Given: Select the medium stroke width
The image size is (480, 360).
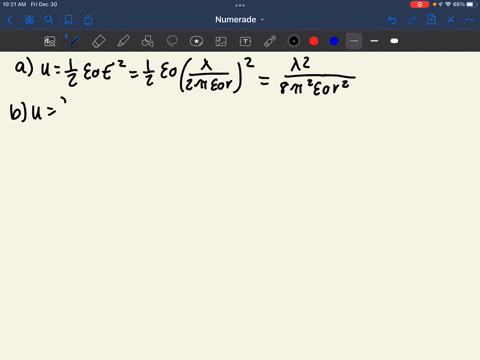Looking at the screenshot, I should click(x=374, y=41).
